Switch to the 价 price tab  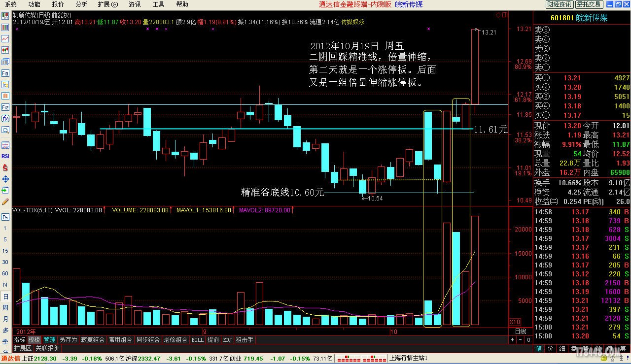pyautogui.click(x=551, y=348)
